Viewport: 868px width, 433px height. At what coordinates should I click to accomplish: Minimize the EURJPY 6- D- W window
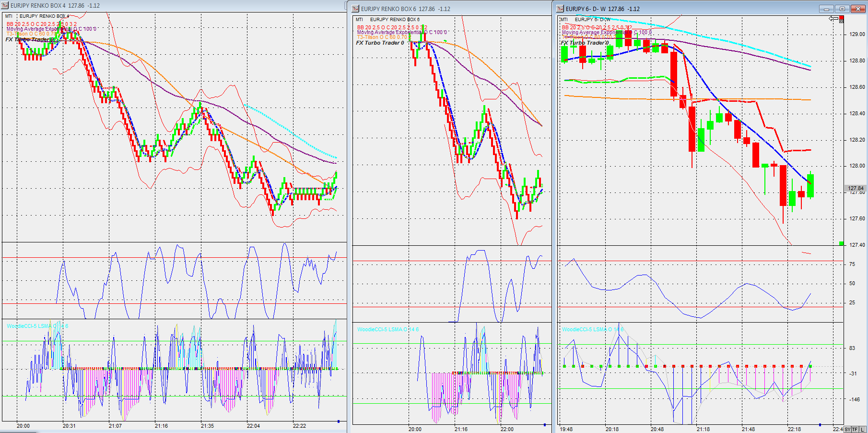pos(827,9)
